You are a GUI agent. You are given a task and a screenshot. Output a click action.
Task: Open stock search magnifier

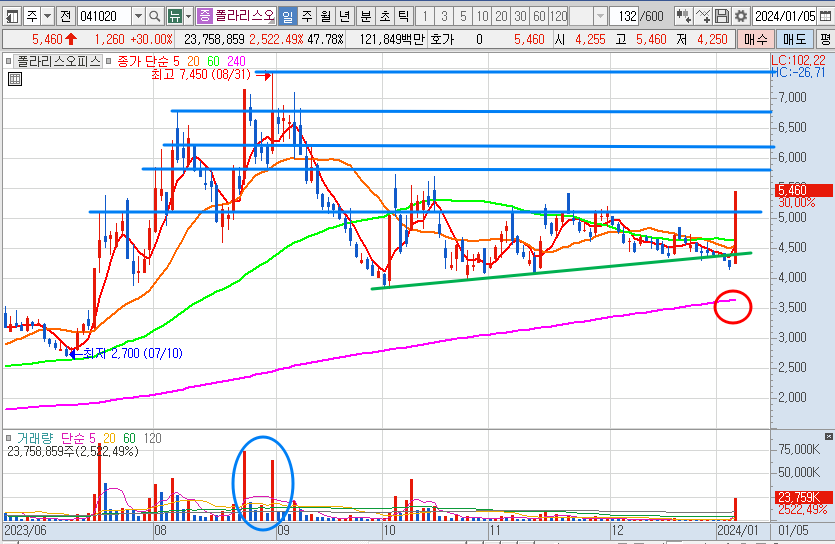click(x=154, y=16)
